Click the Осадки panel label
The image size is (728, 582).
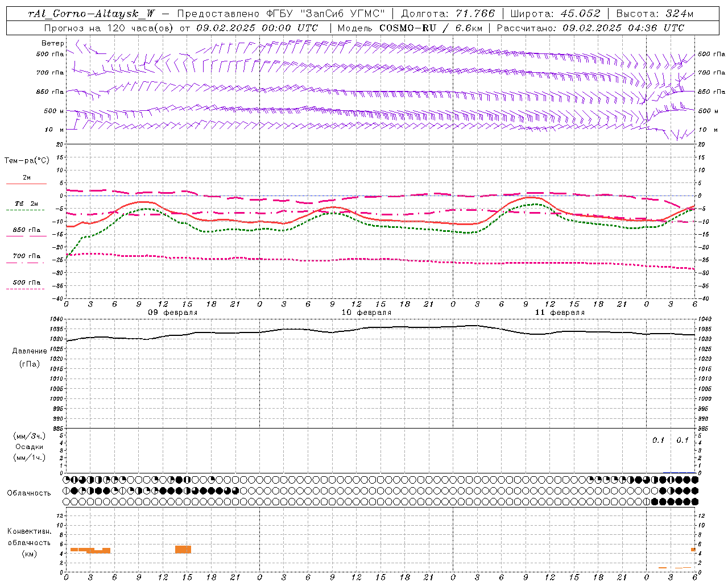(30, 447)
